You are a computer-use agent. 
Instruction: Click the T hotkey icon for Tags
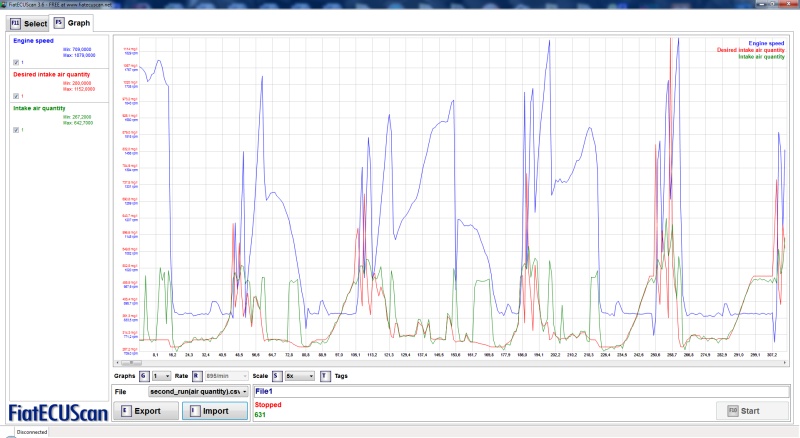click(x=325, y=375)
